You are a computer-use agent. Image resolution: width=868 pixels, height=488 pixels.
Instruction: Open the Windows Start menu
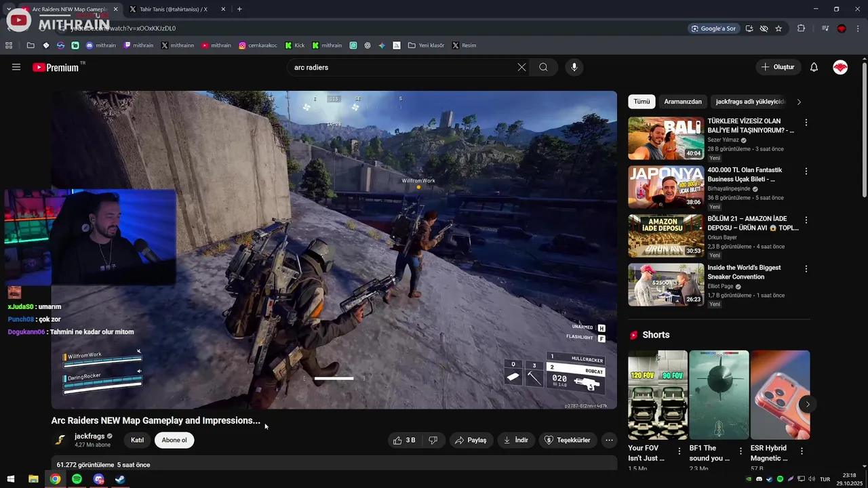coord(11,479)
